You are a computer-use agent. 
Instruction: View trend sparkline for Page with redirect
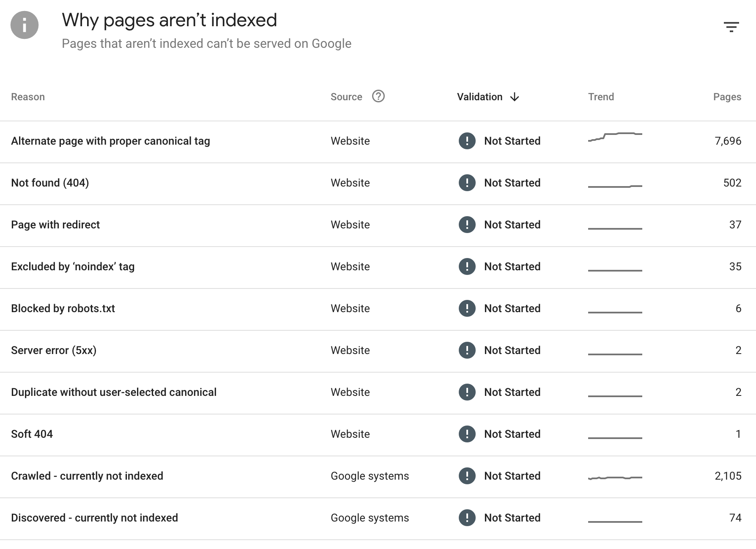point(615,228)
